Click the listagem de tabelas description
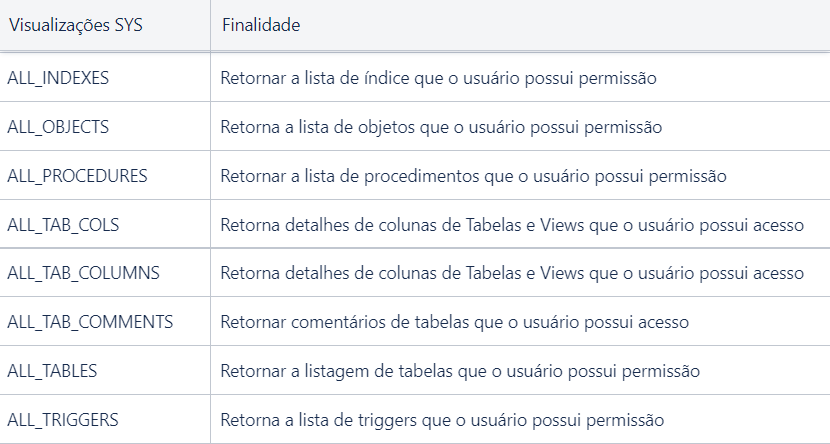 tap(460, 371)
